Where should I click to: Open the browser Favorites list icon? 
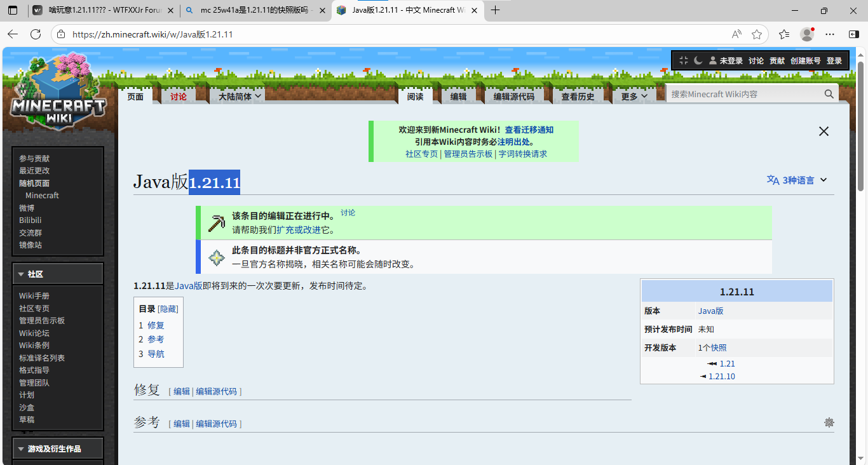784,34
